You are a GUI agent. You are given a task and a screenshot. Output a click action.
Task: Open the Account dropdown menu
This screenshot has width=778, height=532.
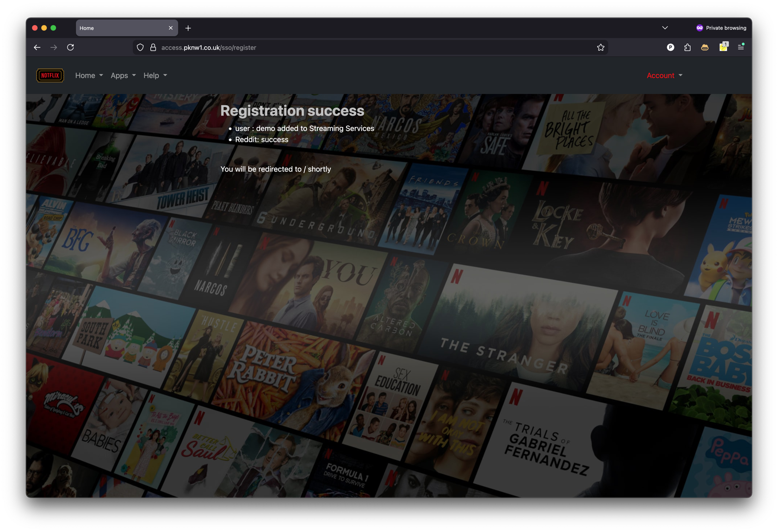664,75
